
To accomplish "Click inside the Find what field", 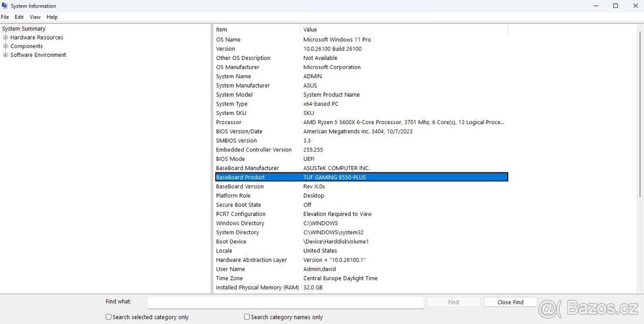I will 284,302.
